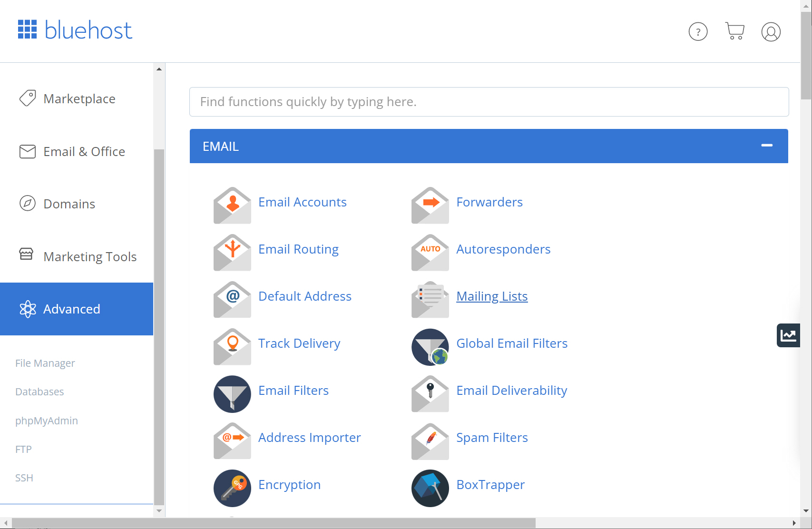This screenshot has height=529, width=812.
Task: Click the Track Delivery pin icon
Action: tap(232, 347)
